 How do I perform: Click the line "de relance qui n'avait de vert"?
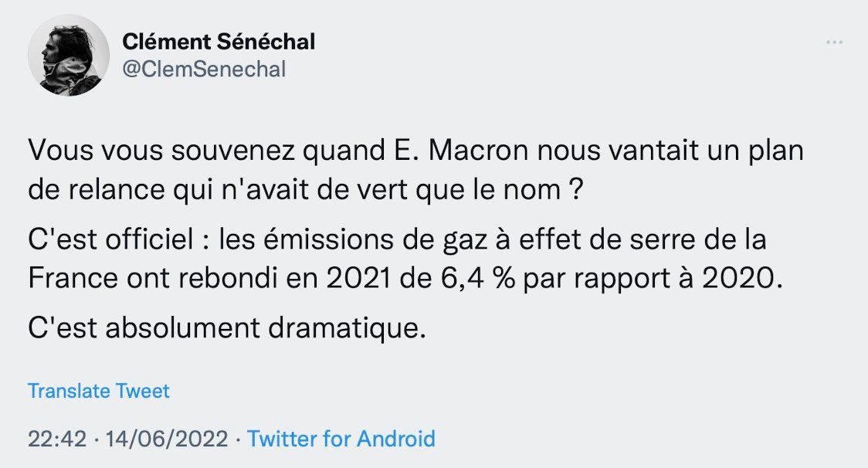[x=306, y=190]
